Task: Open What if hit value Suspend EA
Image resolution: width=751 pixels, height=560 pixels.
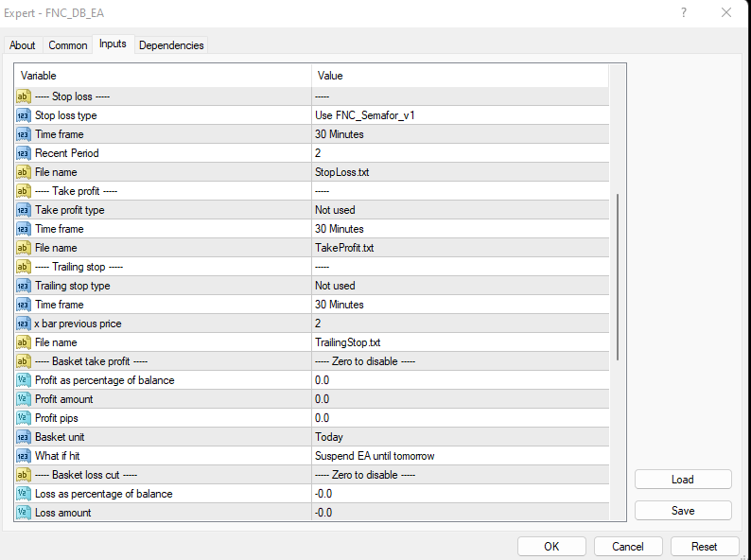Action: (x=460, y=456)
